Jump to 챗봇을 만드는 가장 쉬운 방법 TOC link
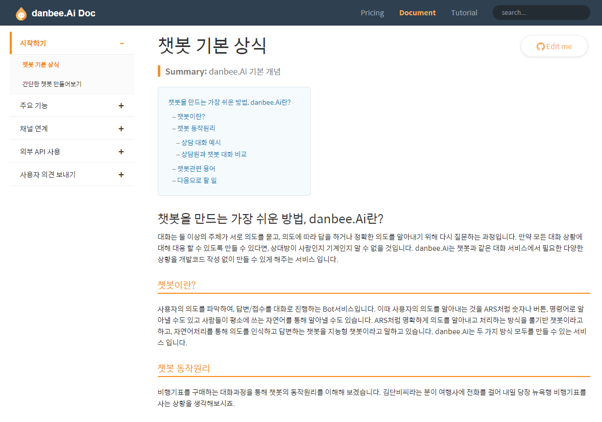 230,102
